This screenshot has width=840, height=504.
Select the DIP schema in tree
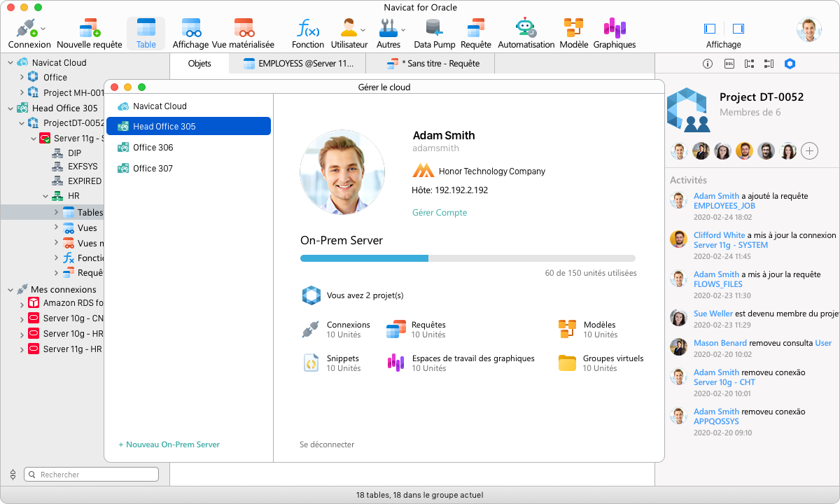[74, 153]
